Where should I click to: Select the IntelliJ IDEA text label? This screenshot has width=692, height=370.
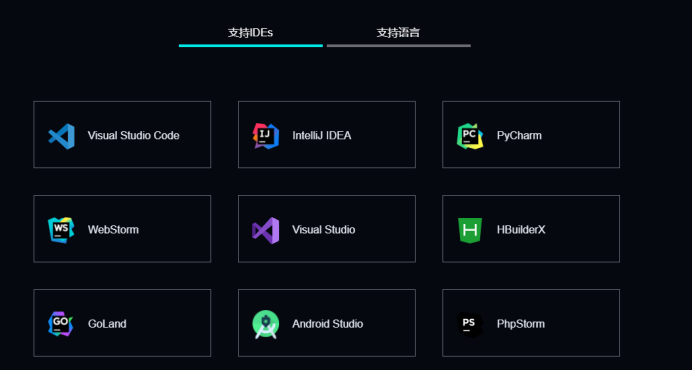(x=322, y=136)
